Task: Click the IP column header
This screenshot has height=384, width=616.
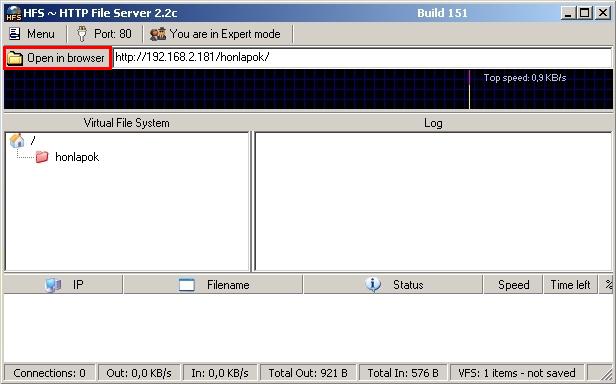Action: tap(63, 285)
